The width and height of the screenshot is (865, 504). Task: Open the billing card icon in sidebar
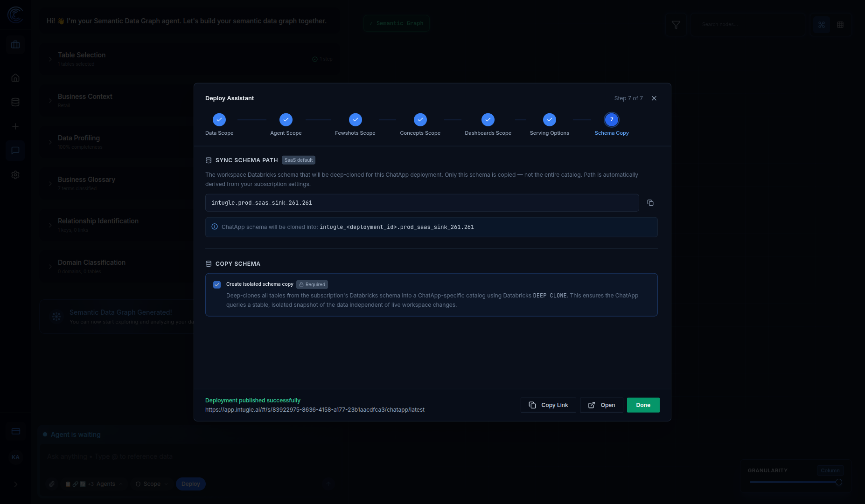coord(15,431)
